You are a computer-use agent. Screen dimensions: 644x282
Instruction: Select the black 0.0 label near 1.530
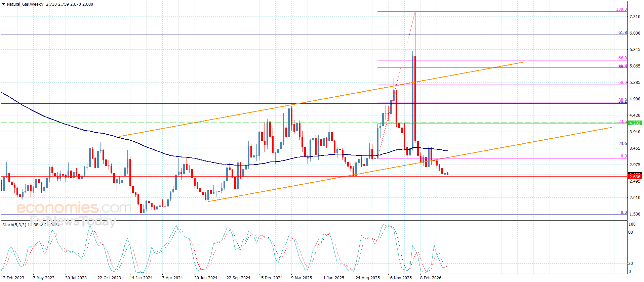coord(623,213)
